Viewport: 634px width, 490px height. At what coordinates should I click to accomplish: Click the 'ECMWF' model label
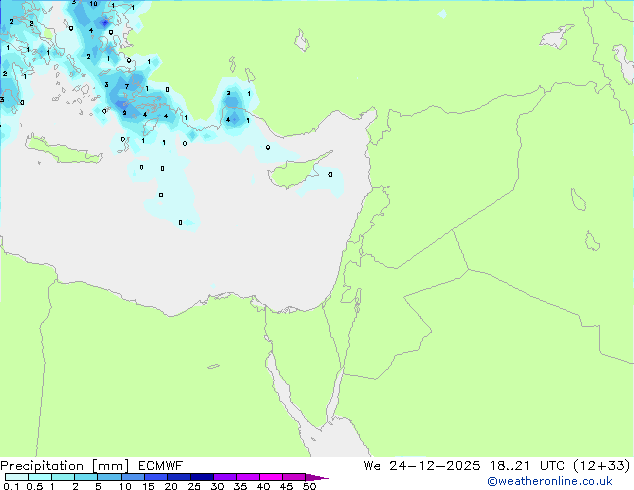point(160,466)
